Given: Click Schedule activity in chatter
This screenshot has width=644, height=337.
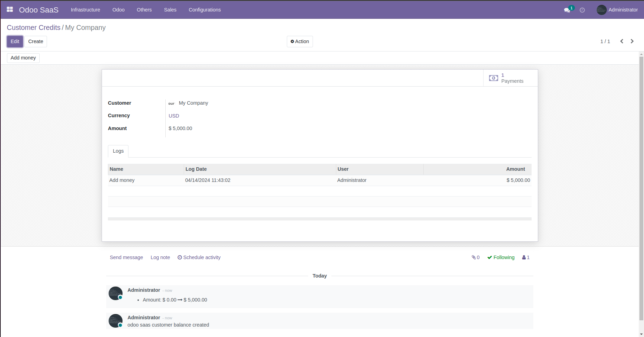Looking at the screenshot, I should (199, 257).
